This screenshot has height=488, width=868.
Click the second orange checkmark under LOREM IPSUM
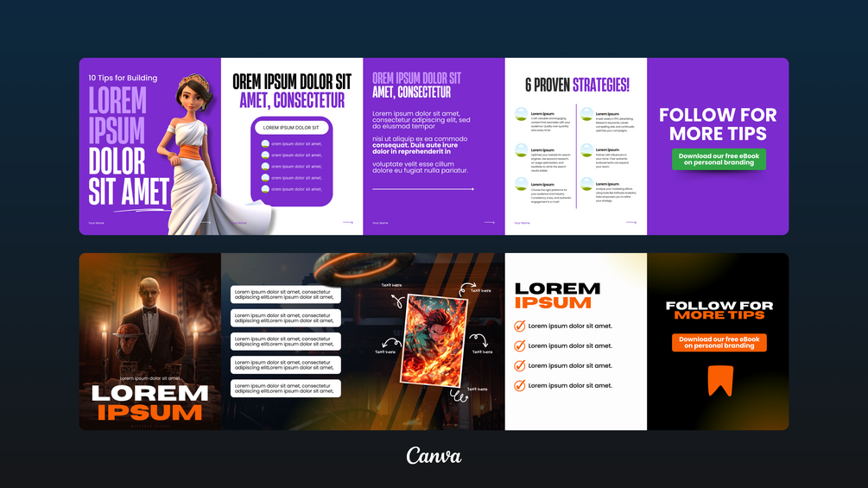click(519, 345)
